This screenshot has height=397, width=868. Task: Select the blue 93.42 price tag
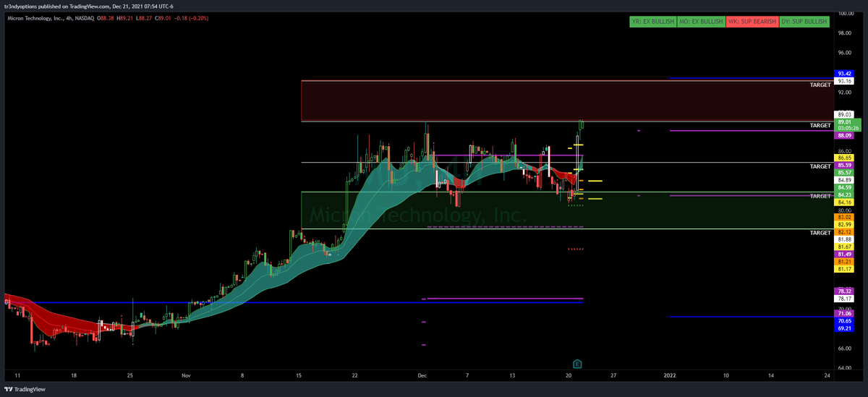click(x=845, y=74)
